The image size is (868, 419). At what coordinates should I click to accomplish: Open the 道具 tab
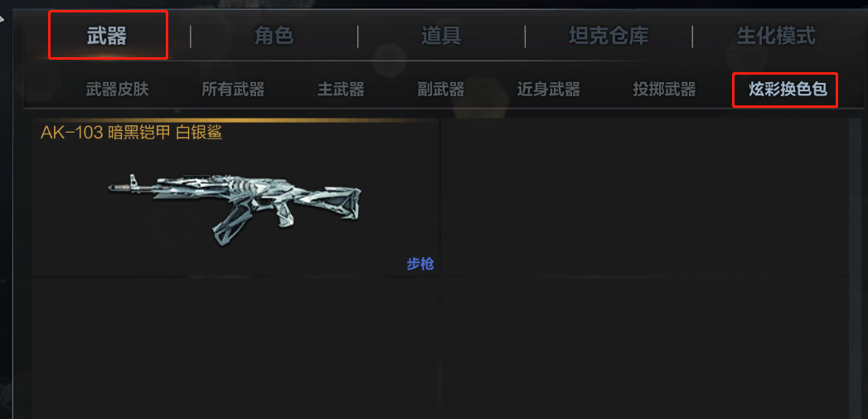click(441, 36)
